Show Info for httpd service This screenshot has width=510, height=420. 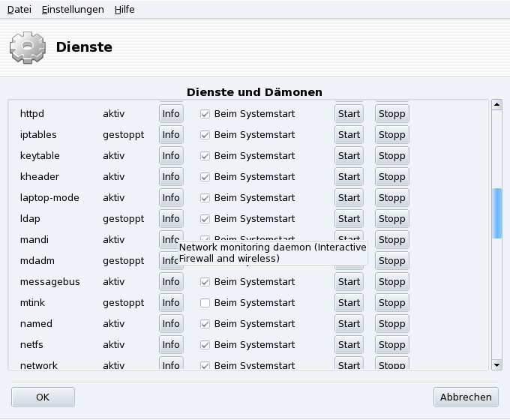click(171, 114)
